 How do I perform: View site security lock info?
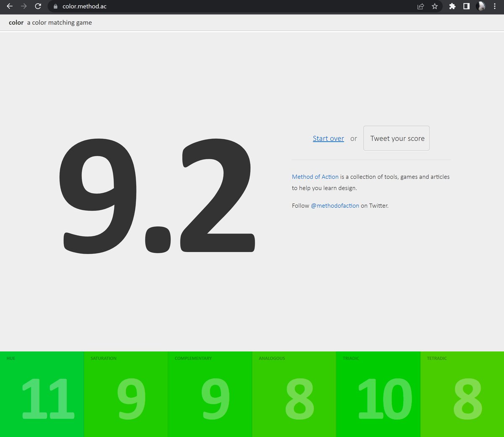(55, 6)
